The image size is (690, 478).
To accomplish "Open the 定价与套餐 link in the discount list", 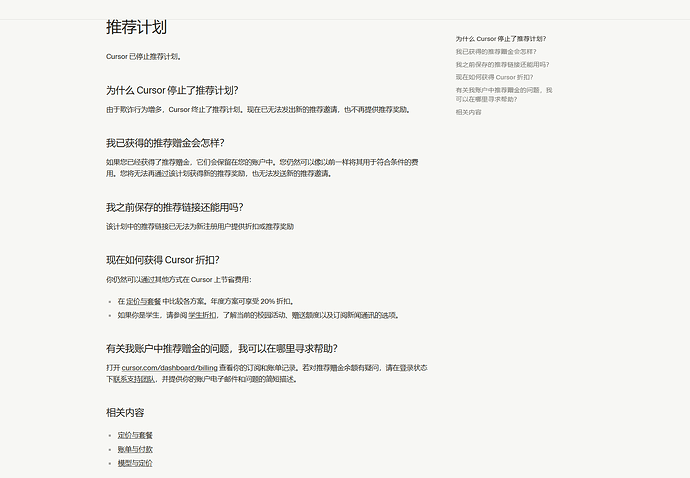I will pyautogui.click(x=143, y=302).
